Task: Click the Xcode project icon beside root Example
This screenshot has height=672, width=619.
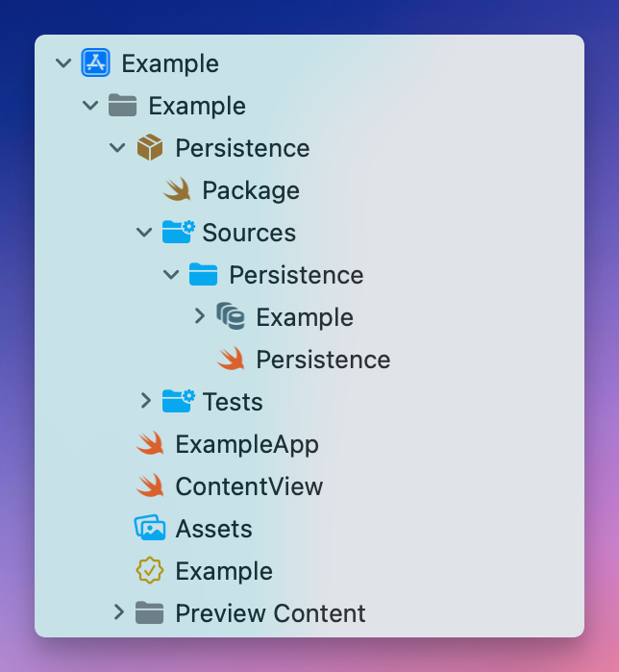Action: click(96, 63)
